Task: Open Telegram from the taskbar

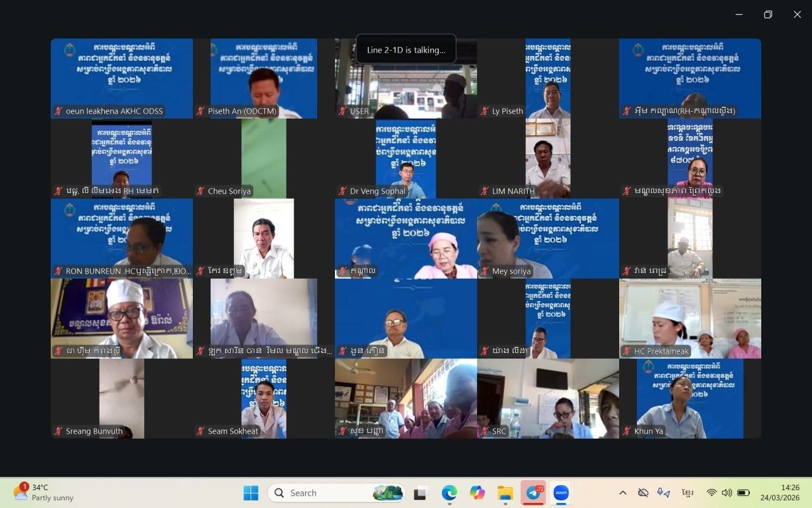Action: [534, 493]
